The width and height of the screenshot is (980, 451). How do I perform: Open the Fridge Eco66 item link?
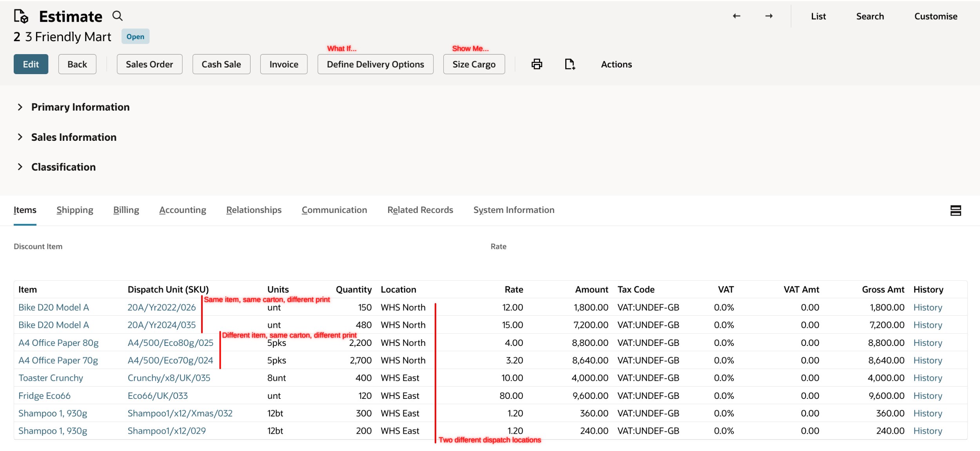click(x=44, y=396)
